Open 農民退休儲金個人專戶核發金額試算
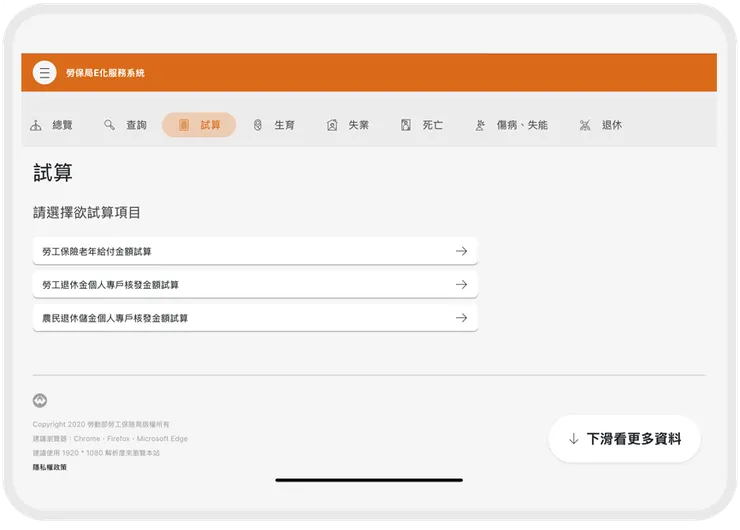740x530 pixels. tap(255, 318)
